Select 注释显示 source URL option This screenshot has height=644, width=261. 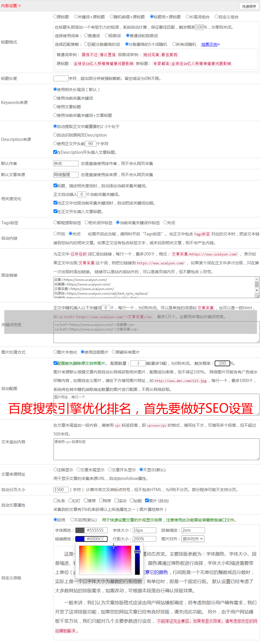point(55,470)
